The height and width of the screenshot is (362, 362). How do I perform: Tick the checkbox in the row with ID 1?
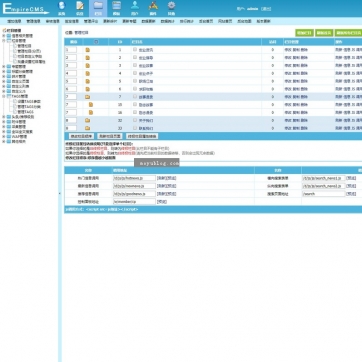tap(135, 49)
